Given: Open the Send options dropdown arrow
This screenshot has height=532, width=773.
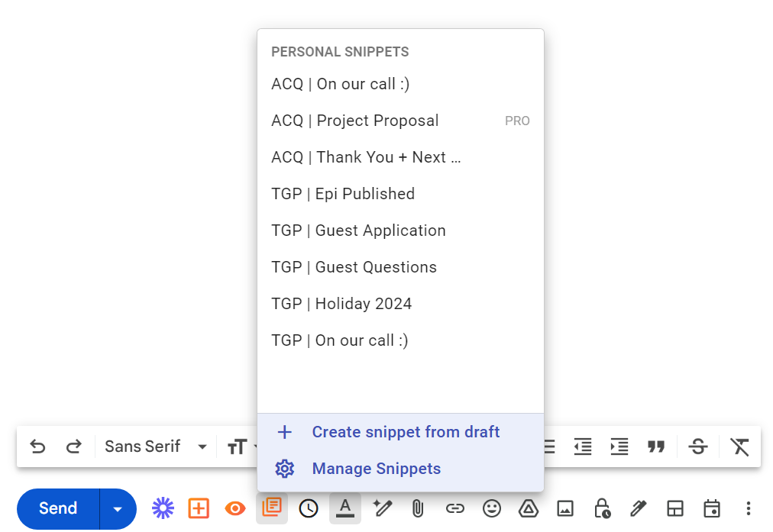Looking at the screenshot, I should (x=117, y=508).
